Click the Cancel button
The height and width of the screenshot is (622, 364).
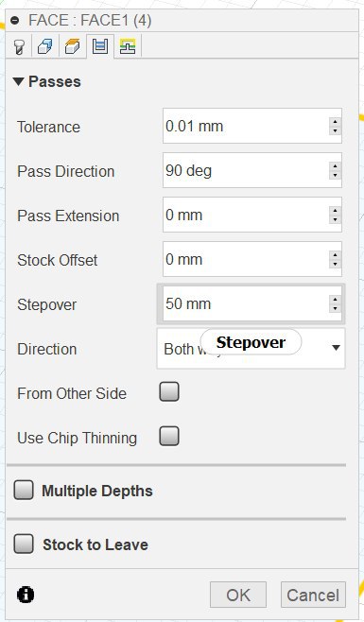point(313,595)
